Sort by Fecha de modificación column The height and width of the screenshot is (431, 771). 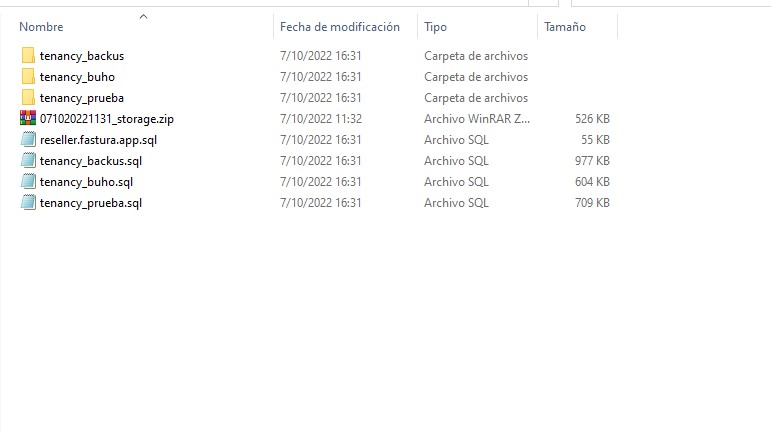tap(340, 27)
